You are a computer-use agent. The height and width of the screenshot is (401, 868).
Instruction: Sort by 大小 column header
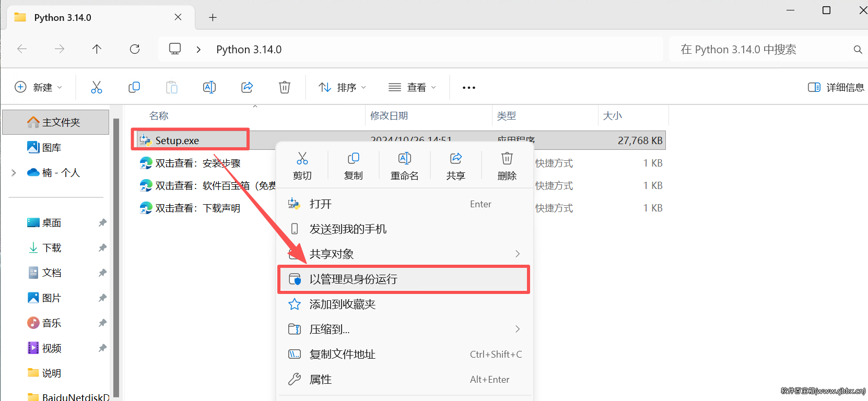[613, 116]
